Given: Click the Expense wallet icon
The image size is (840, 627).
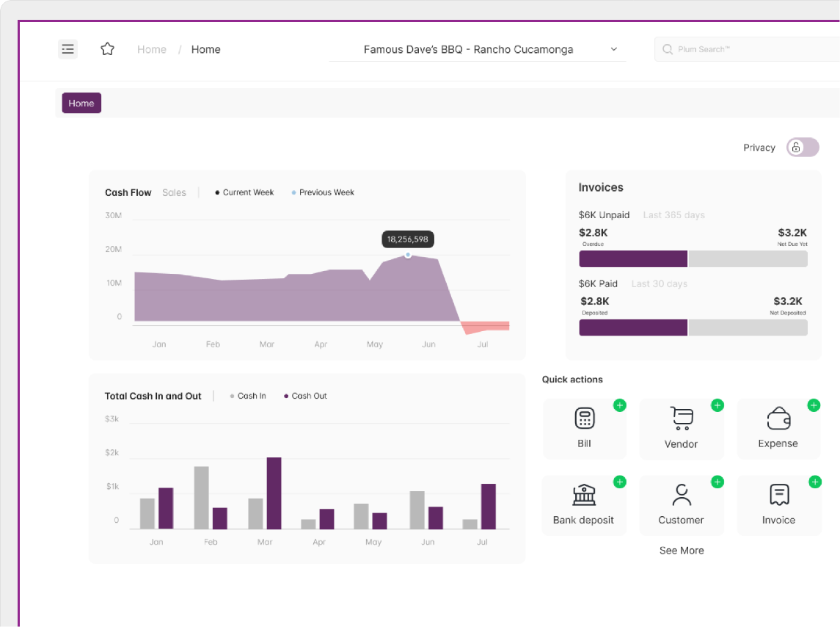Looking at the screenshot, I should coord(778,418).
